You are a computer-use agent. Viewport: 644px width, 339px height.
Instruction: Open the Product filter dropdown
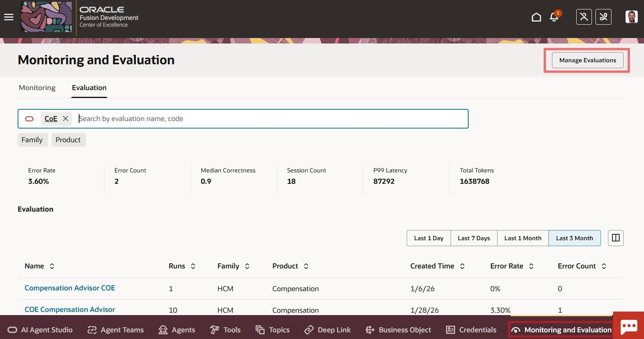[68, 140]
